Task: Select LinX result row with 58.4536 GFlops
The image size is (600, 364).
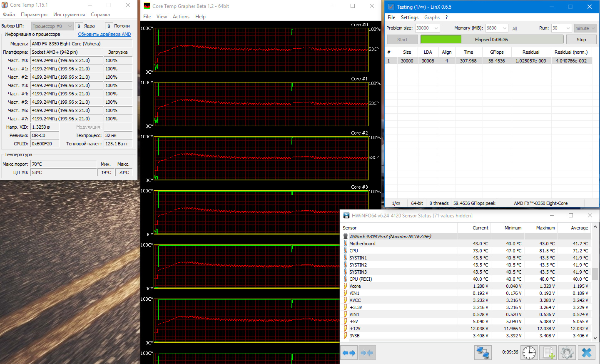Action: (x=488, y=61)
